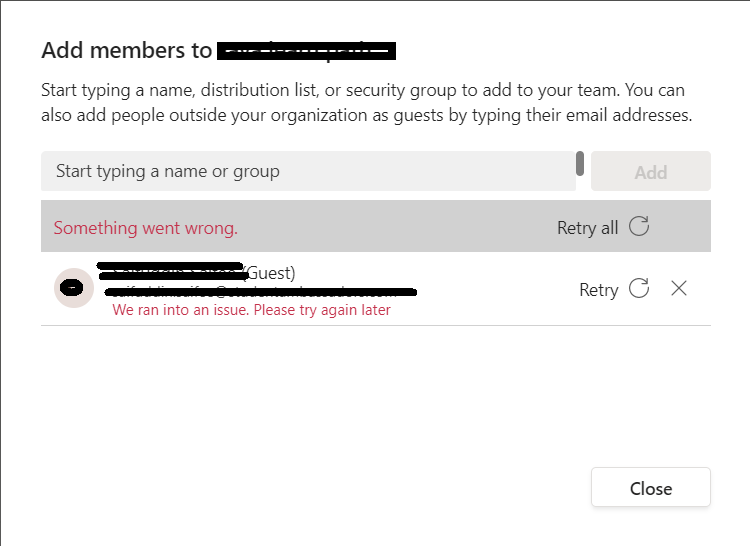Click the "Retry all" text label
This screenshot has height=546, width=750.
[587, 228]
